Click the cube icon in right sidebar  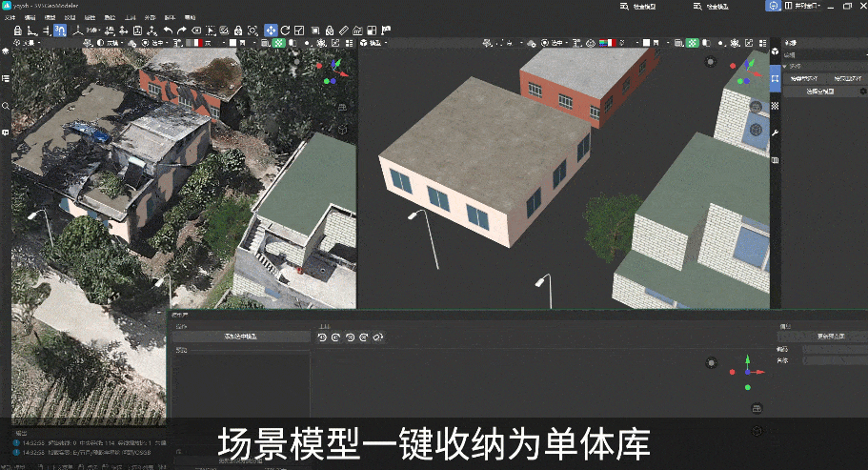[775, 51]
